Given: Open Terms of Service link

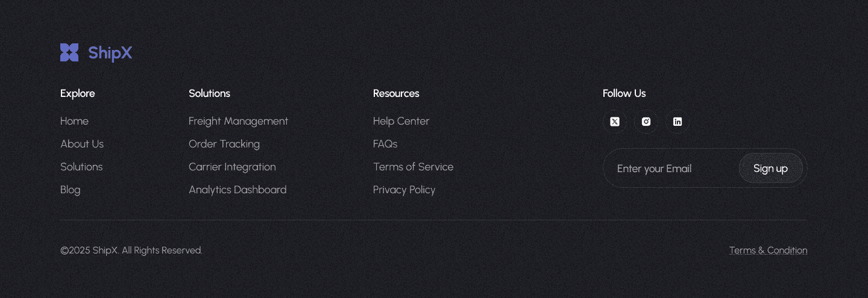Looking at the screenshot, I should (413, 167).
